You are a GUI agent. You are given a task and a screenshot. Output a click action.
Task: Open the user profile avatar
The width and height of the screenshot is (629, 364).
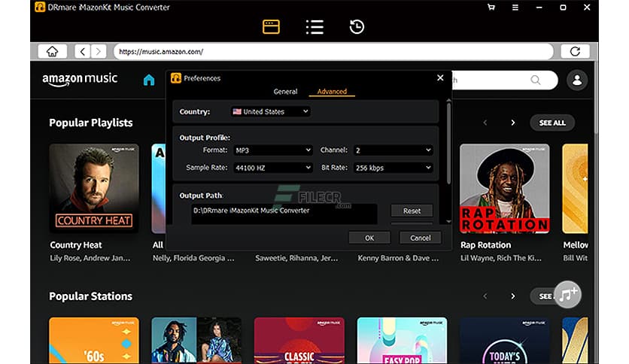(x=577, y=80)
